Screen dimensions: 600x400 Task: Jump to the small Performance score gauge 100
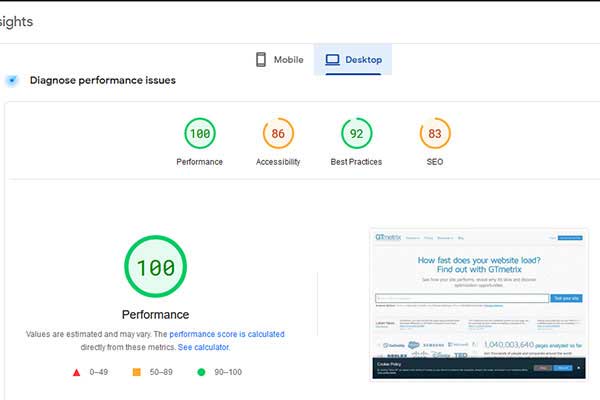200,133
